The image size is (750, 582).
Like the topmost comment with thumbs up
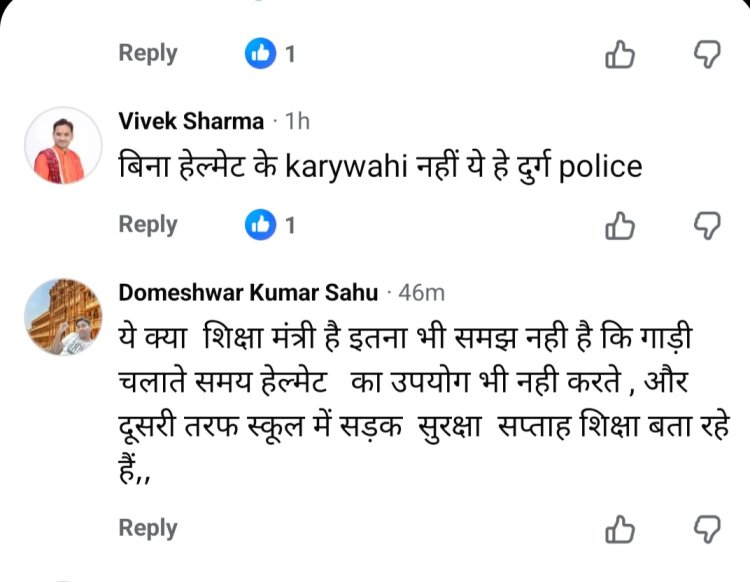click(620, 54)
